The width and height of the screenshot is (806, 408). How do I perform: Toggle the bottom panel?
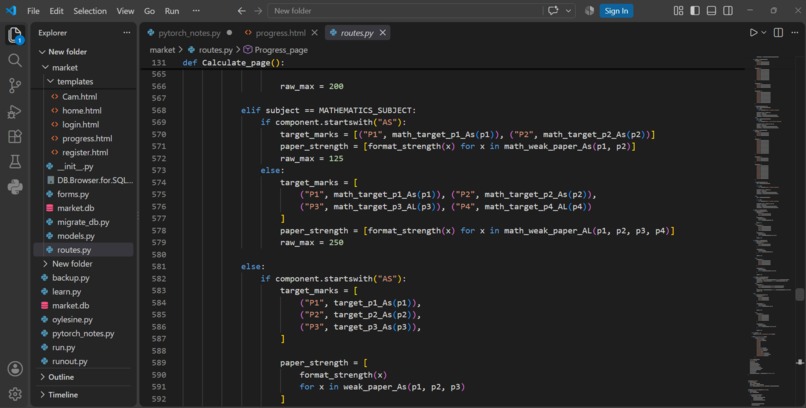pyautogui.click(x=711, y=11)
